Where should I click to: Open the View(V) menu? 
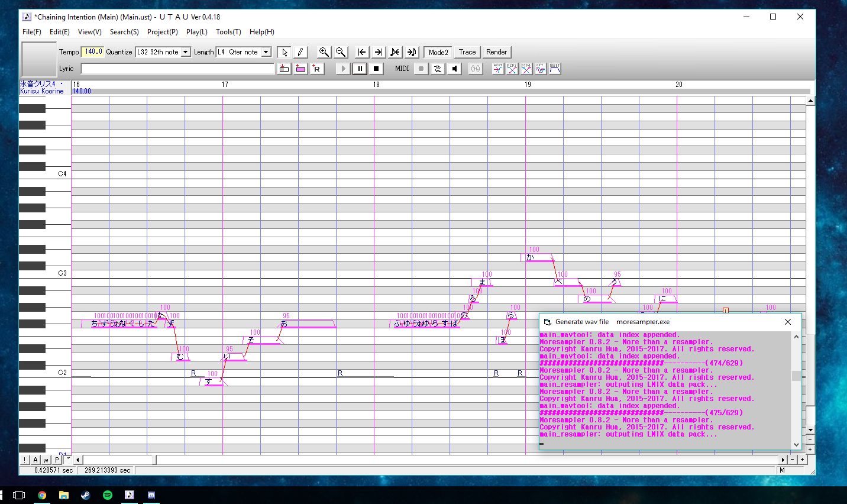point(90,32)
